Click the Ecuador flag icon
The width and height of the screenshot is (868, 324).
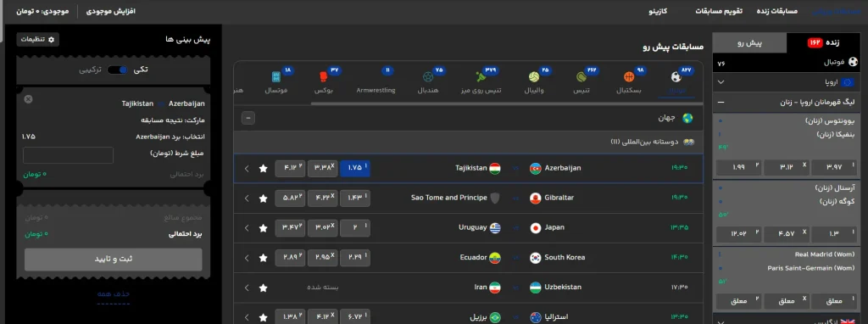coord(495,258)
